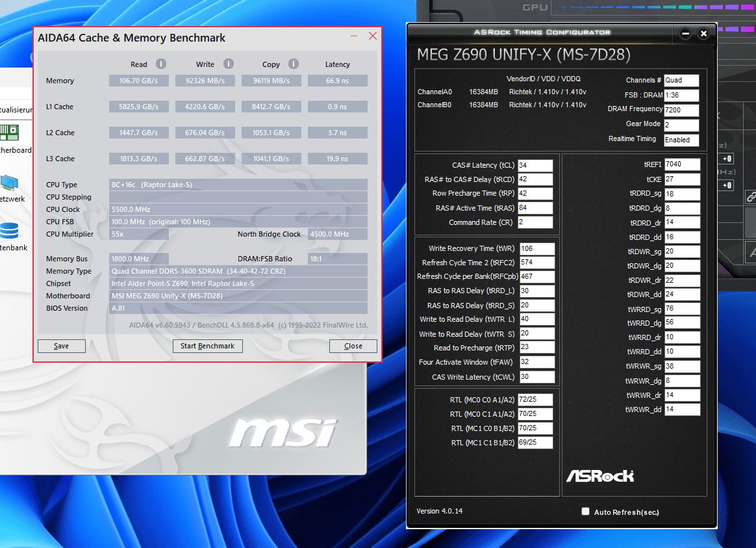Click the Gear Mode field
The image size is (756, 548).
(x=681, y=125)
